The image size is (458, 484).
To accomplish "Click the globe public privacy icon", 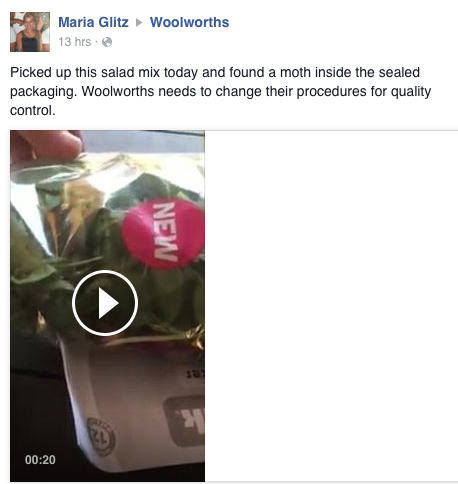I will tap(107, 42).
